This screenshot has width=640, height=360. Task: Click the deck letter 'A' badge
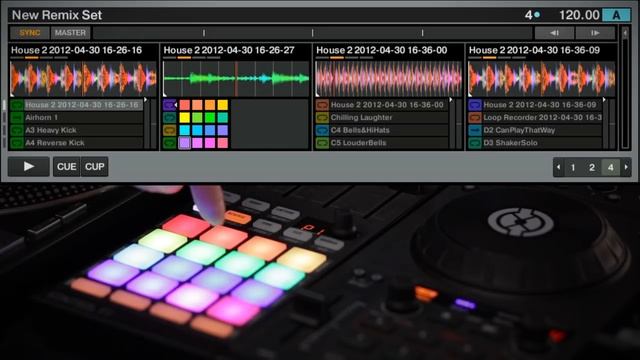tap(616, 16)
